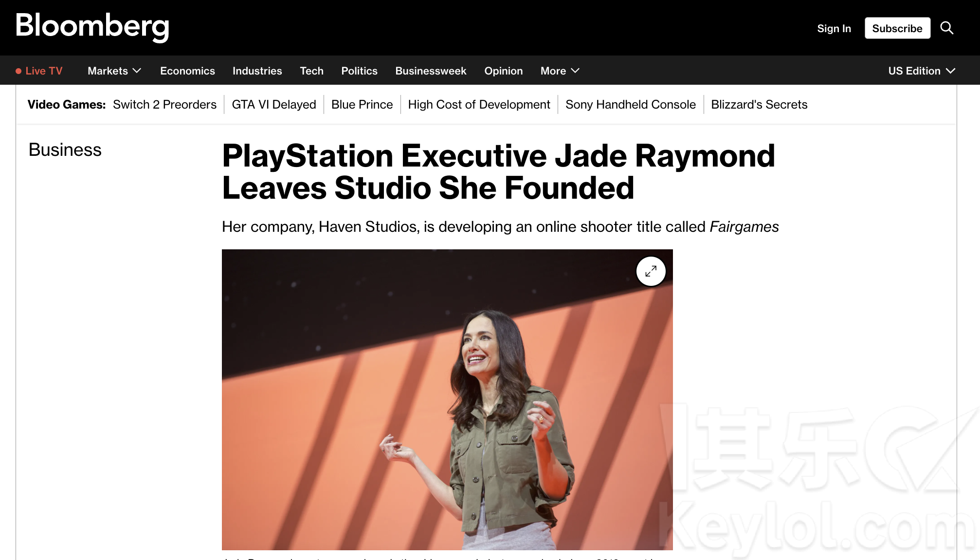Open Blue Prince story

coord(362,105)
